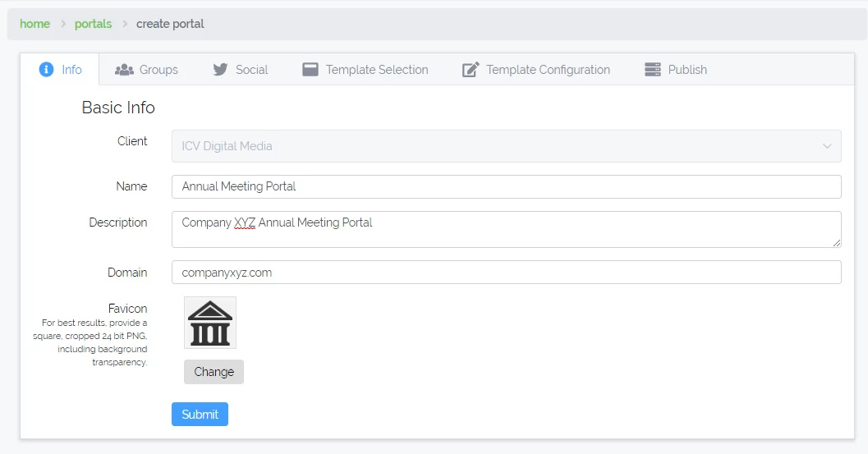Click the blue info circle icon
The height and width of the screenshot is (454, 868).
47,70
